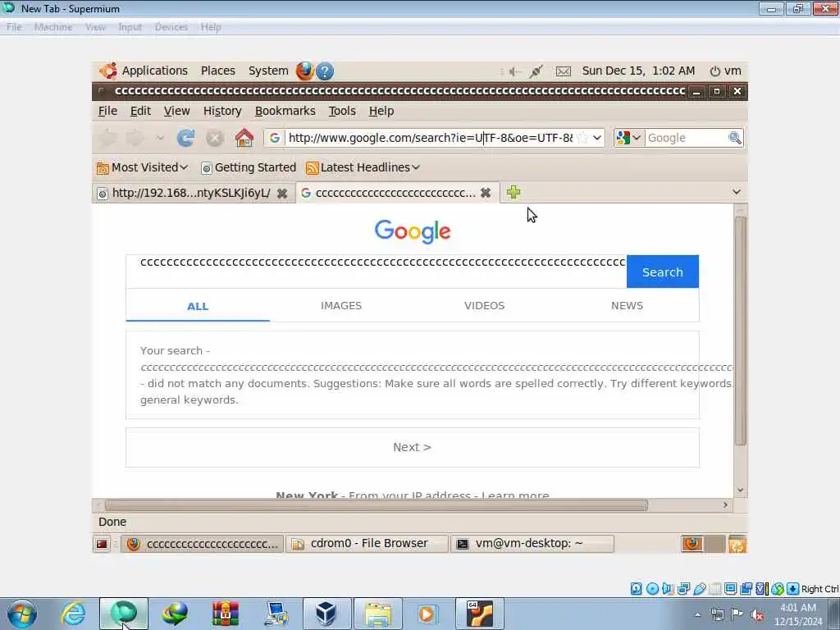
Task: Switch to cdrom0 - File Browser window
Action: 367,544
